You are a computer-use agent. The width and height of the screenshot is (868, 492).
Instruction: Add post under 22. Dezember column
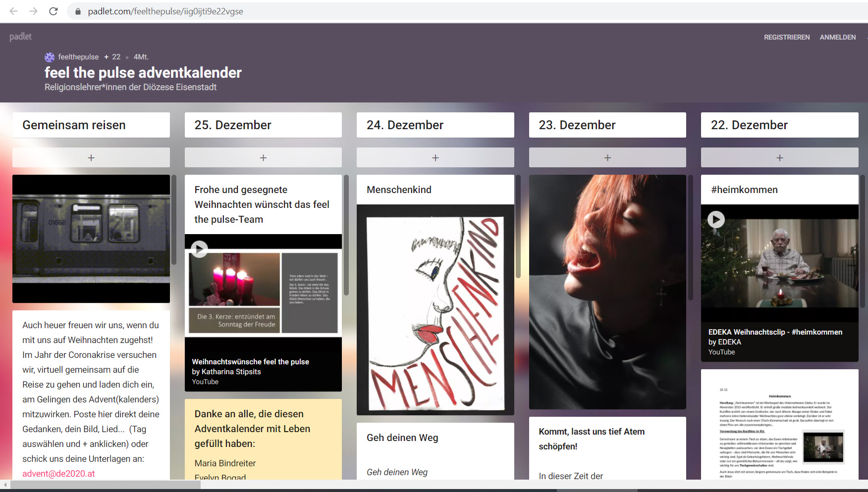[x=779, y=157]
